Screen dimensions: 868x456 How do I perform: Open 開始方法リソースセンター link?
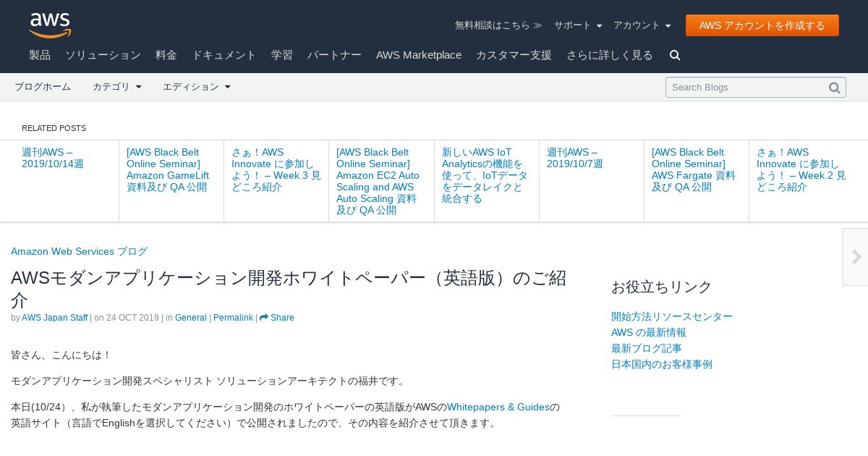tap(672, 316)
